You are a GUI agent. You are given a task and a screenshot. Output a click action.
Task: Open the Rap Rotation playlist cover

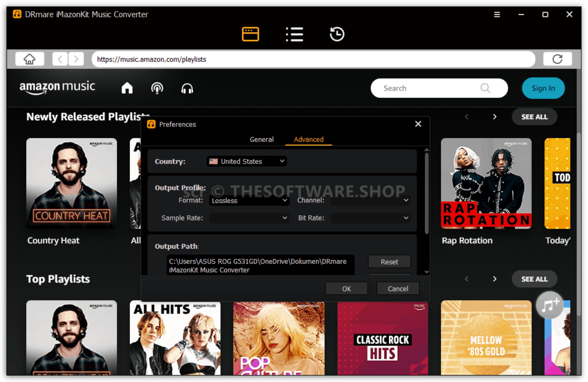[x=486, y=183]
